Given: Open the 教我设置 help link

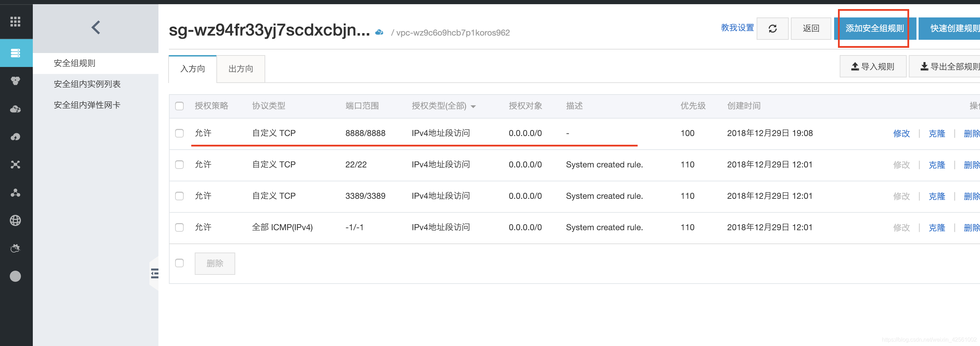Looking at the screenshot, I should click(737, 28).
